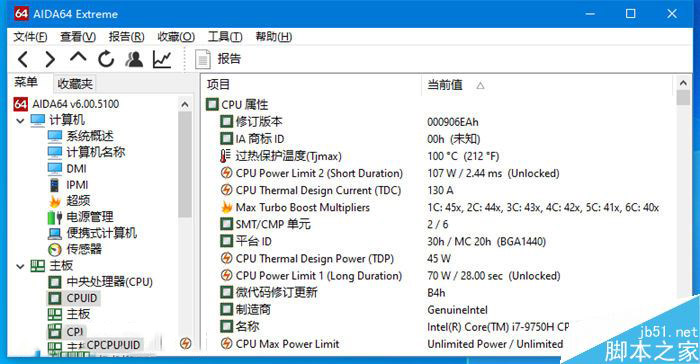Click the value GenuineIntel
This screenshot has width=700, height=364.
click(458, 310)
